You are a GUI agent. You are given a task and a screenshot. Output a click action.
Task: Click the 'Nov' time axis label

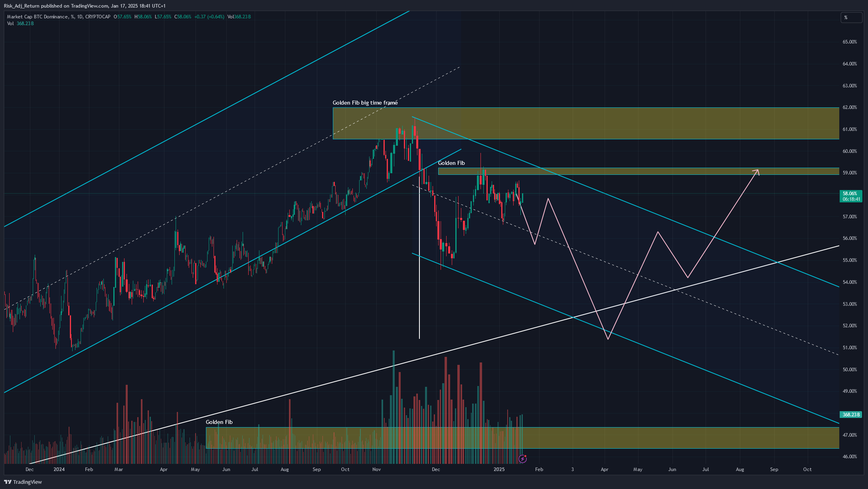click(376, 469)
